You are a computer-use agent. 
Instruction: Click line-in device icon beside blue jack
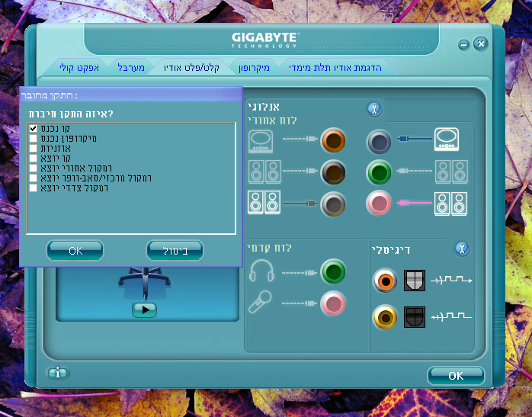pyautogui.click(x=447, y=140)
